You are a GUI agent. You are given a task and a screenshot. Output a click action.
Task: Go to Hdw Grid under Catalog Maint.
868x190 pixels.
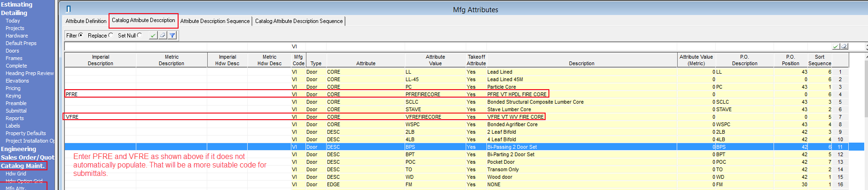pos(16,174)
